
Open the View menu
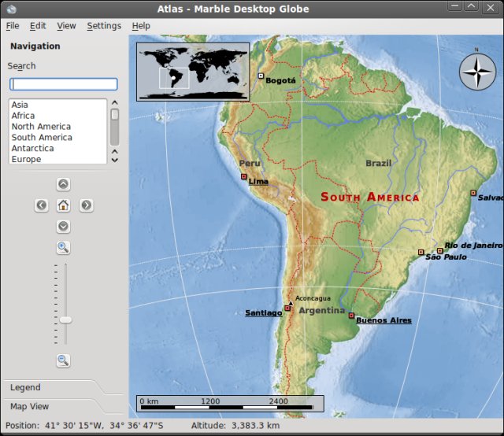pyautogui.click(x=66, y=26)
